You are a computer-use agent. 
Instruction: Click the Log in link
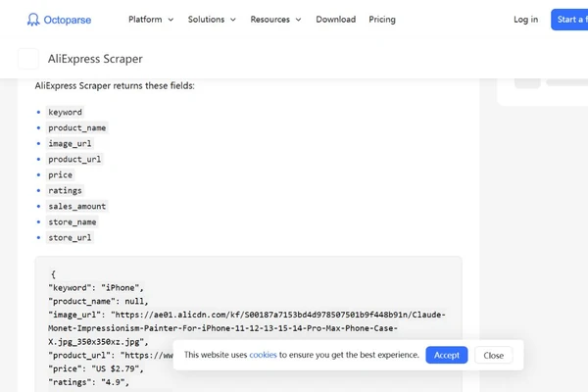525,20
